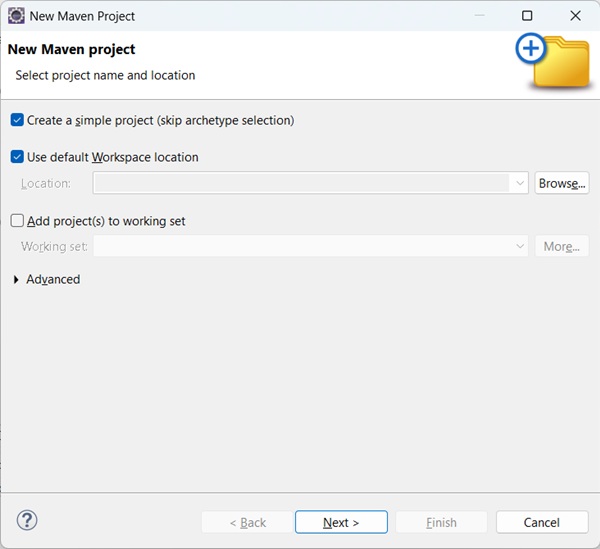This screenshot has width=600, height=549.
Task: Maximize the New Maven Project dialog
Action: pyautogui.click(x=527, y=16)
